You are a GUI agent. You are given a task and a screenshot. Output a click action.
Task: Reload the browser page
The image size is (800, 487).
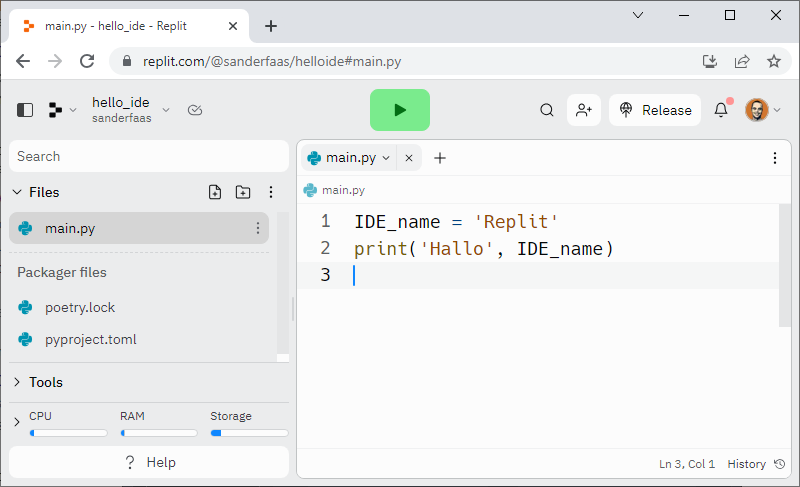pyautogui.click(x=87, y=61)
